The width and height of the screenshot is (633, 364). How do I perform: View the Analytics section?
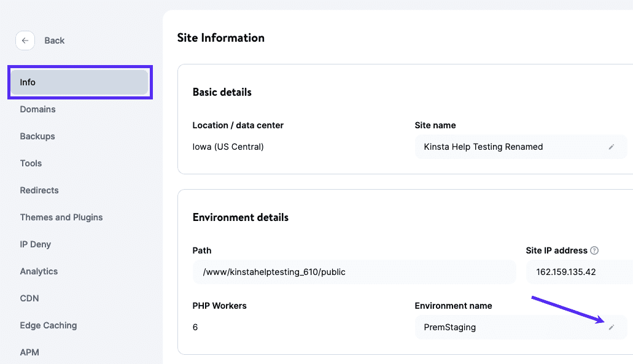(x=39, y=271)
